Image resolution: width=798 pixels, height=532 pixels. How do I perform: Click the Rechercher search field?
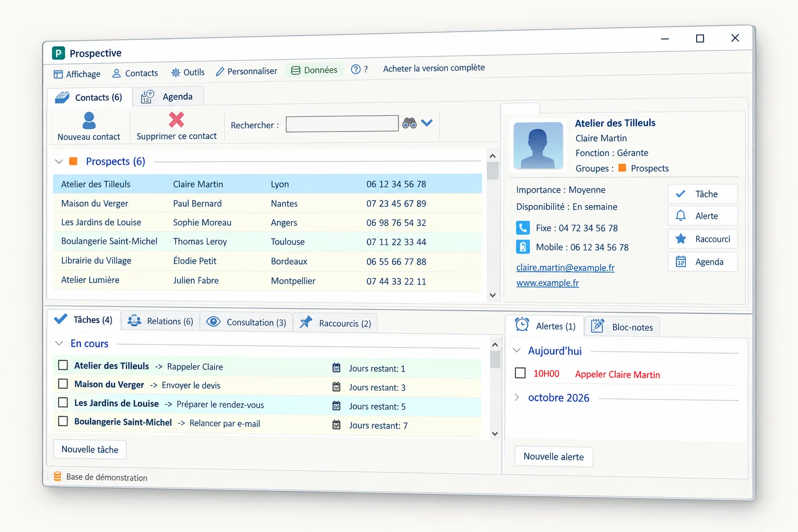[342, 124]
